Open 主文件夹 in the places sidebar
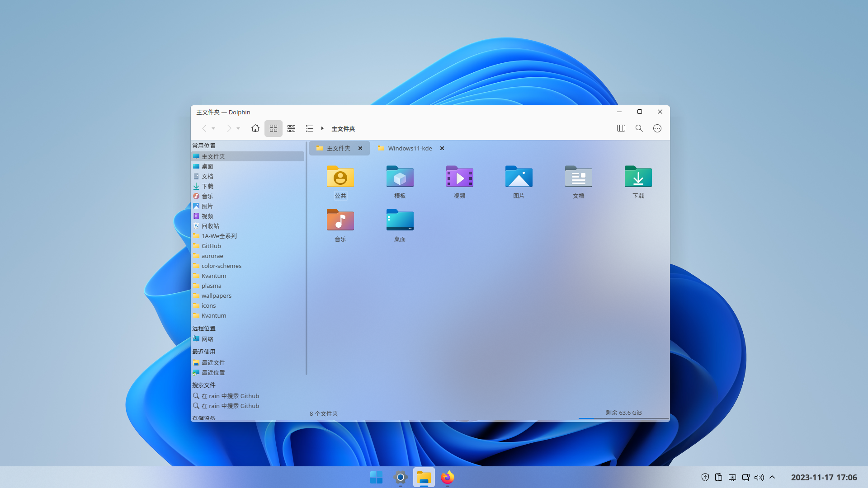 click(248, 156)
